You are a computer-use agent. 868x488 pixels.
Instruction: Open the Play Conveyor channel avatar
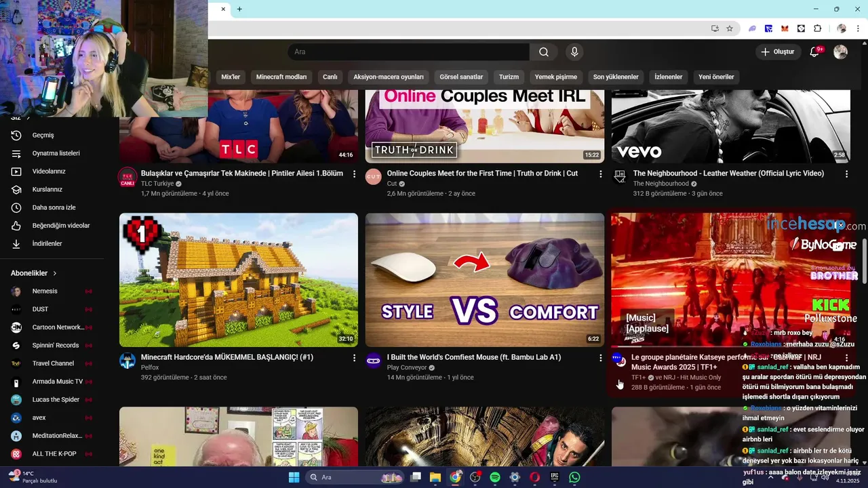374,361
